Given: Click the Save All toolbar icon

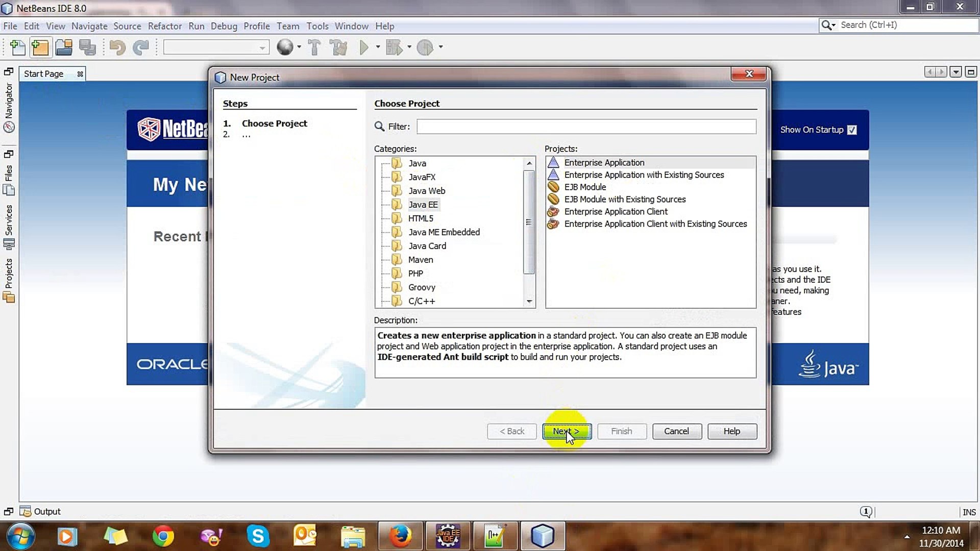Looking at the screenshot, I should point(87,47).
